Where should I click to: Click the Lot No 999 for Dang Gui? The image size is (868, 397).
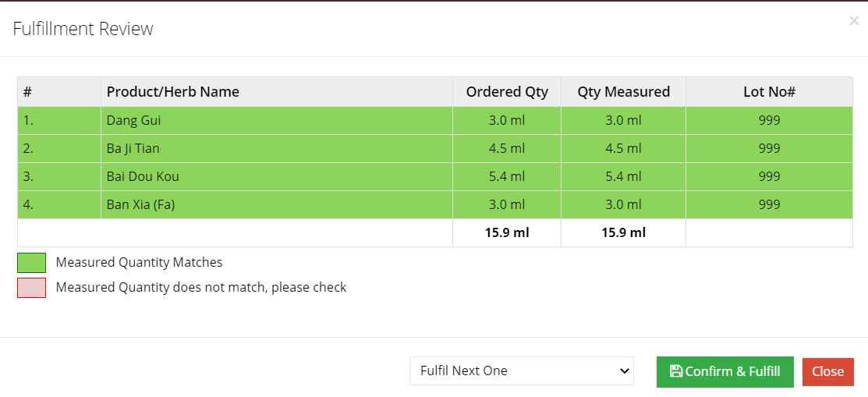(769, 120)
